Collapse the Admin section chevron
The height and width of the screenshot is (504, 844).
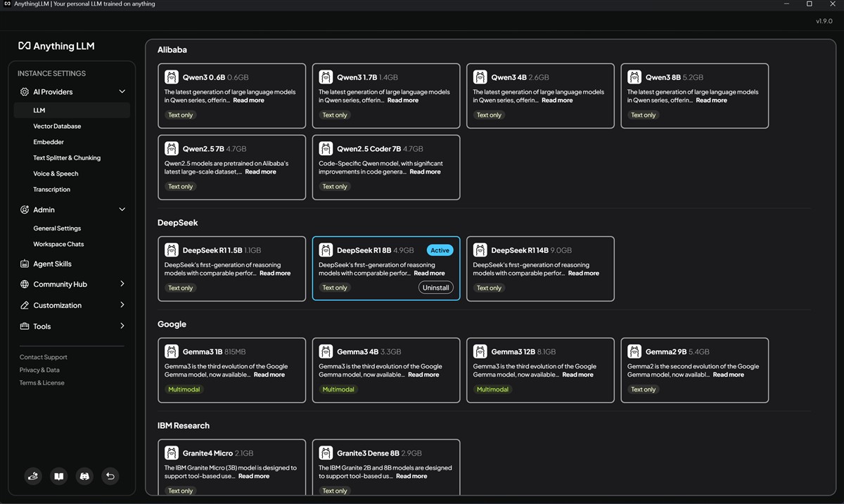[122, 209]
